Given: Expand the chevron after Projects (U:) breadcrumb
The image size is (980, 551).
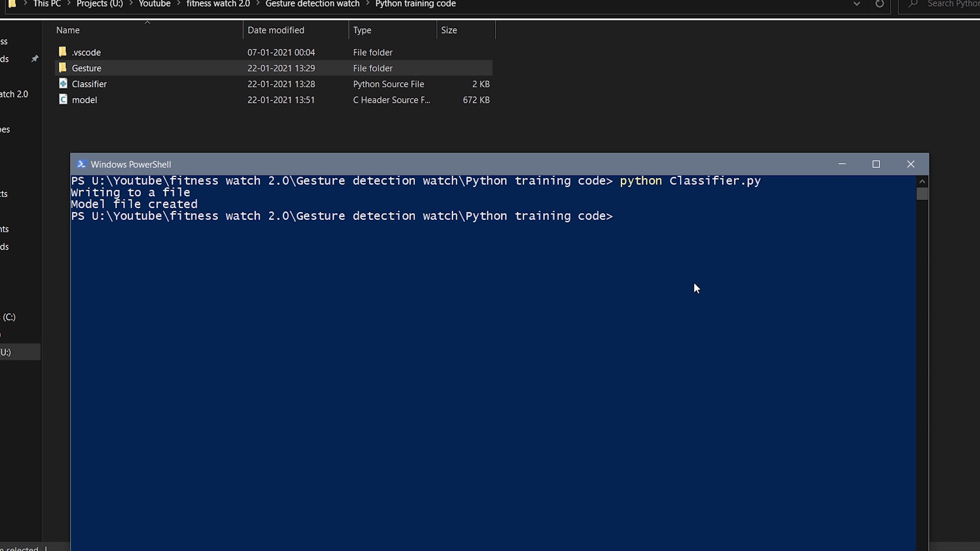Looking at the screenshot, I should point(131,4).
